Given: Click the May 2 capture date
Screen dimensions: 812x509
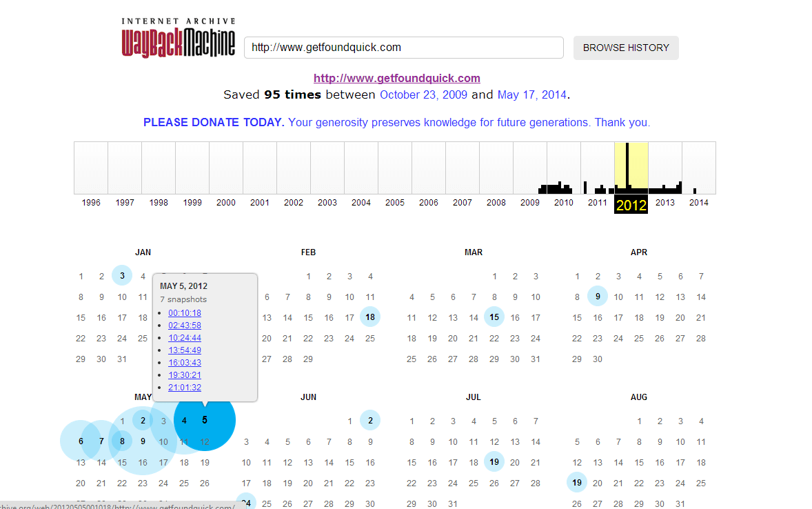Looking at the screenshot, I should 143,420.
